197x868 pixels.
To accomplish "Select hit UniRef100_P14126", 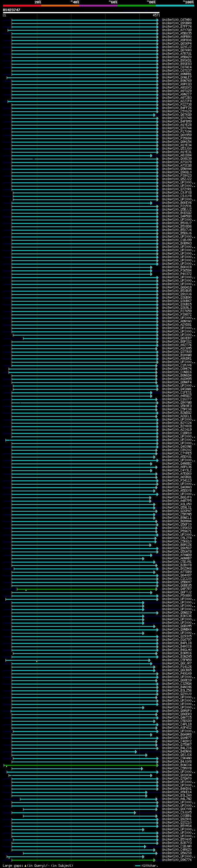I will [x=176, y=667].
